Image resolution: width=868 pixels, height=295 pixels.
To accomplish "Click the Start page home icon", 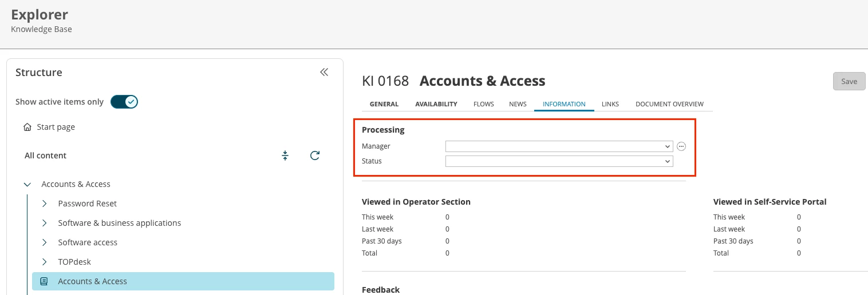I will [x=27, y=127].
